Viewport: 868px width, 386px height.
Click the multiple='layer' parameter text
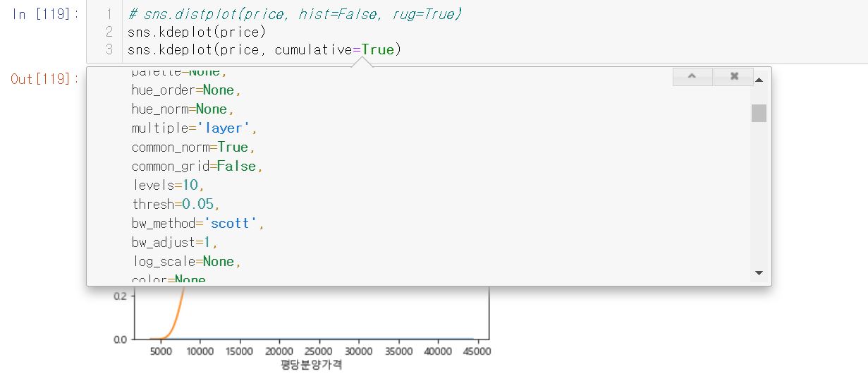(195, 128)
